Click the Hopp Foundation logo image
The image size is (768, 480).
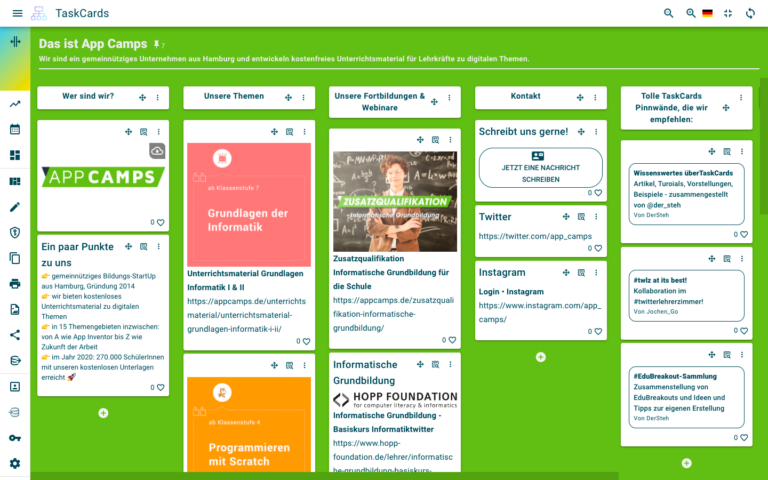(x=395, y=400)
